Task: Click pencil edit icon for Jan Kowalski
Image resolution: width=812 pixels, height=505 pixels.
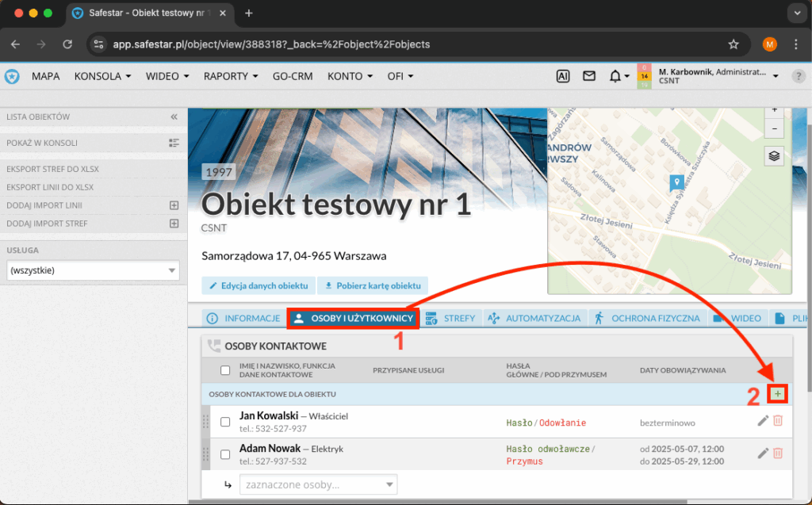Action: tap(763, 421)
